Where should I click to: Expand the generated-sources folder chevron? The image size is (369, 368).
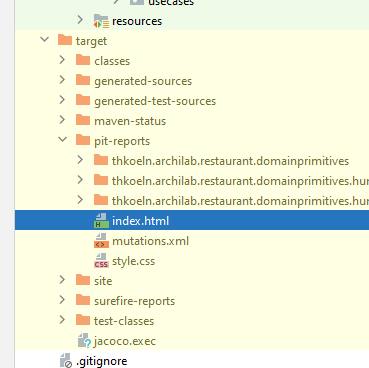[x=62, y=80]
